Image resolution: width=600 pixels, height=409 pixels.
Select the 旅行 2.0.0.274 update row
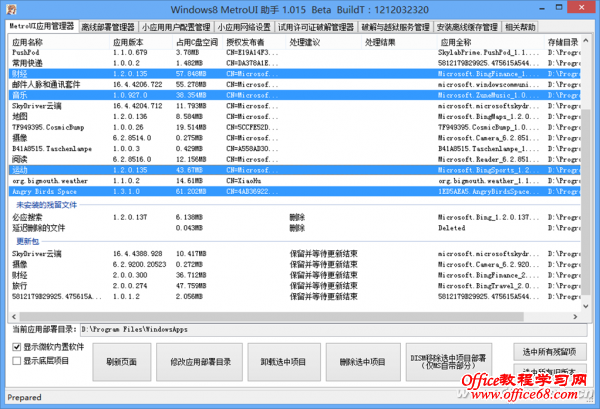coord(295,286)
